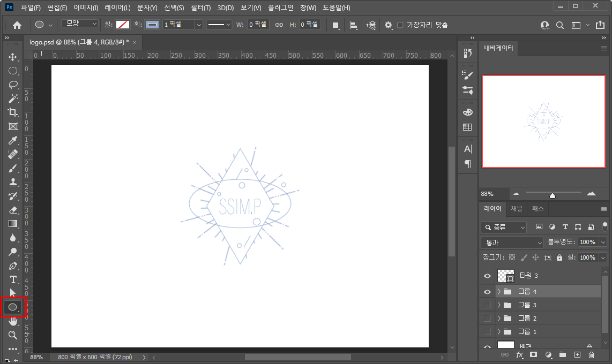Open the 필터(T) menu
Image resolution: width=612 pixels, height=364 pixels.
click(200, 8)
